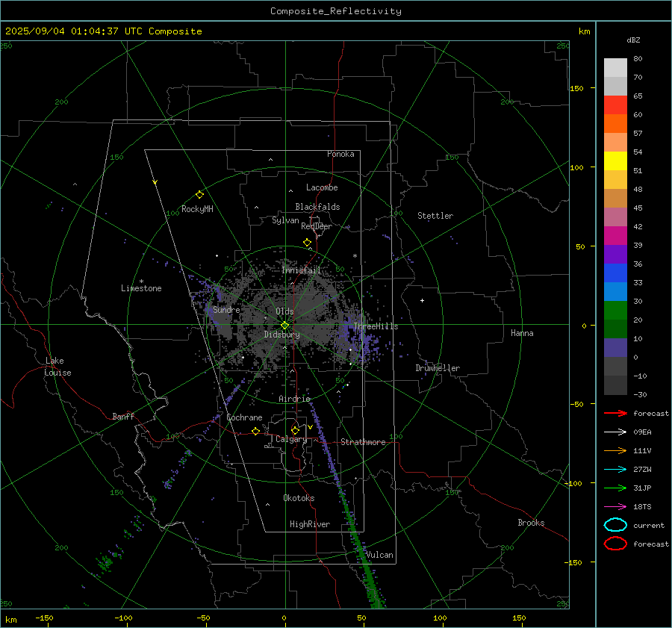Click the yellow diamond marker below RedDeer
Viewport: 672px width, 628px height.
pyautogui.click(x=307, y=243)
